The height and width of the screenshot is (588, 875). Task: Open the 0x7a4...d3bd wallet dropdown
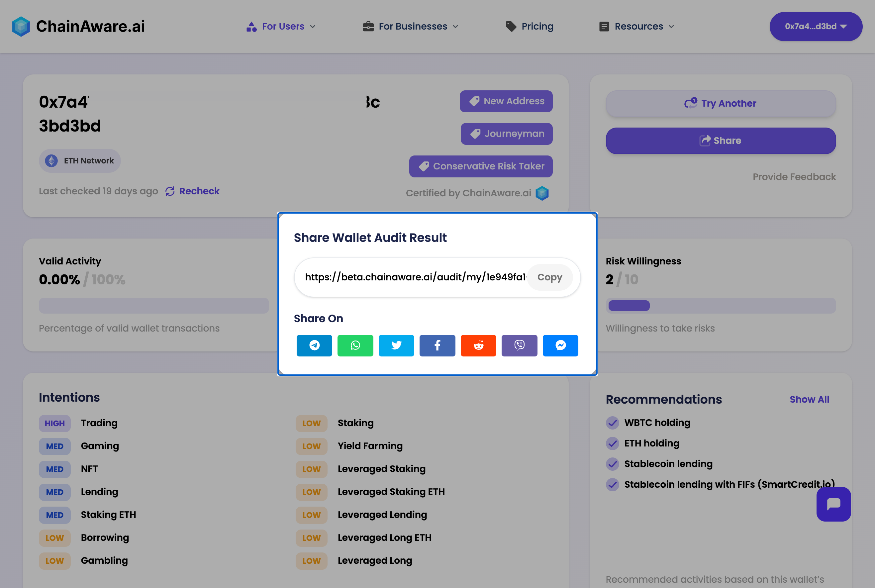(x=816, y=26)
